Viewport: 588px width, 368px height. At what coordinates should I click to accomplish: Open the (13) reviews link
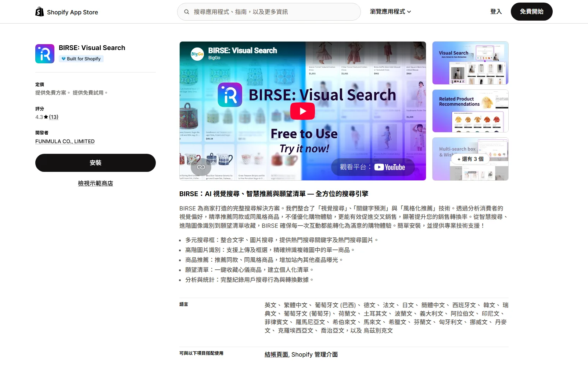coord(54,117)
